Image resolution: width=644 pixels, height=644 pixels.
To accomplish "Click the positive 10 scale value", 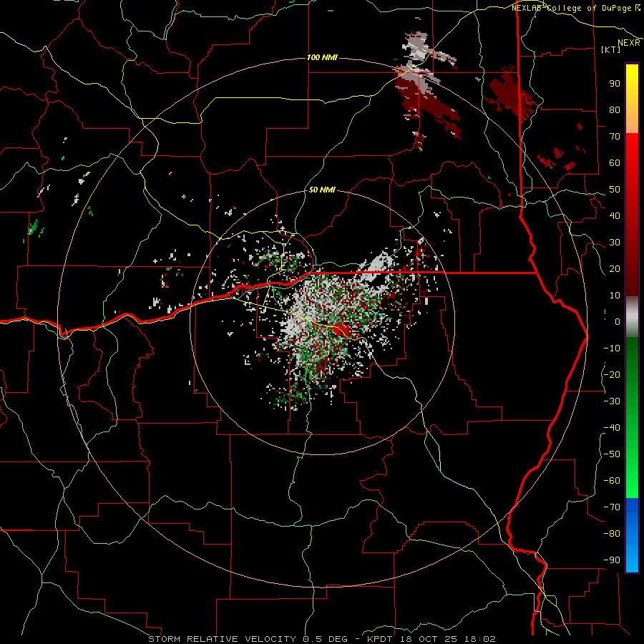I will coord(615,296).
